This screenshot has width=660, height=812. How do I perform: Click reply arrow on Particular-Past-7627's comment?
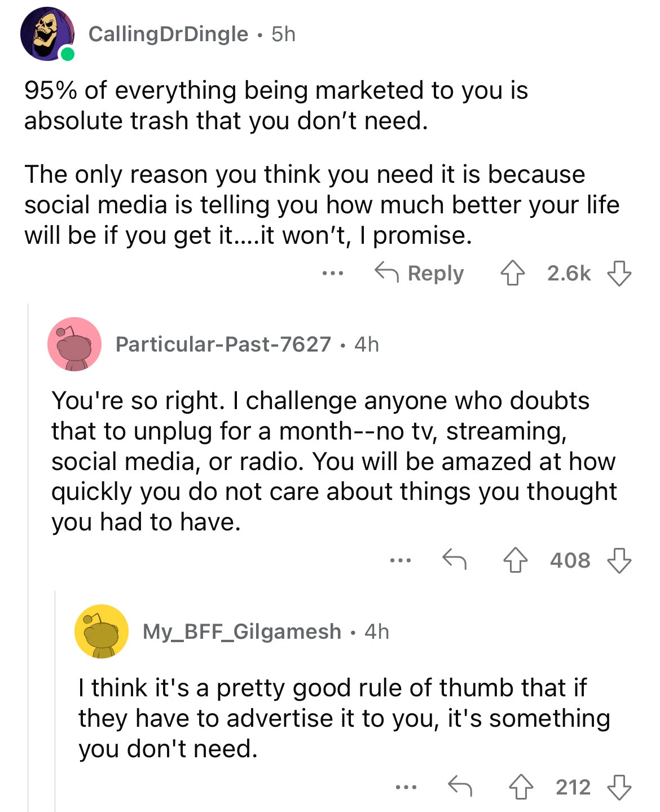coord(454,559)
